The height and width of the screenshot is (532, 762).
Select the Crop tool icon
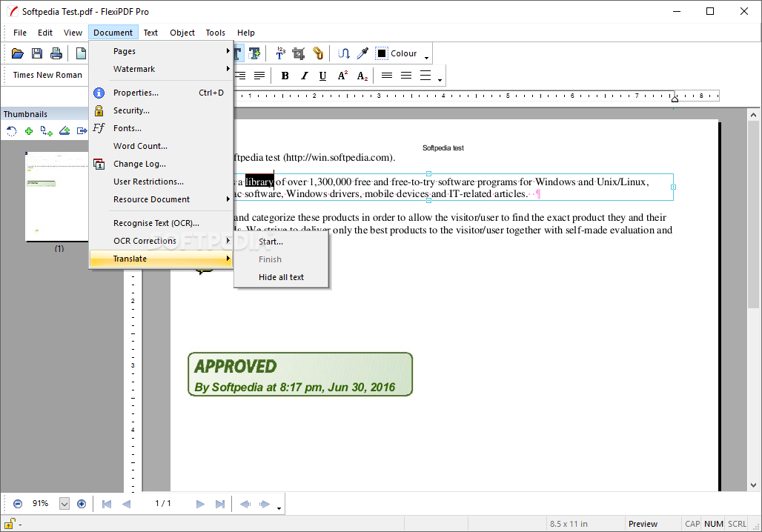tap(299, 53)
